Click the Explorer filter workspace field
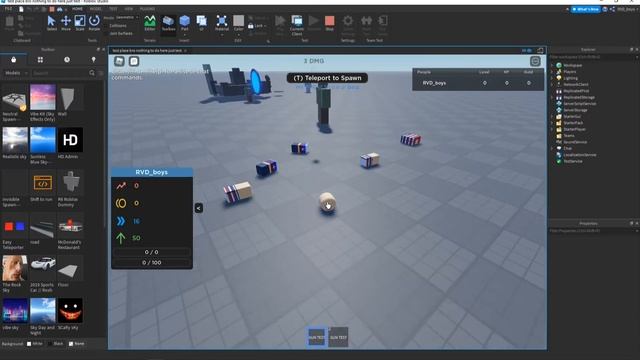Image resolution: width=640 pixels, height=360 pixels. [x=593, y=57]
